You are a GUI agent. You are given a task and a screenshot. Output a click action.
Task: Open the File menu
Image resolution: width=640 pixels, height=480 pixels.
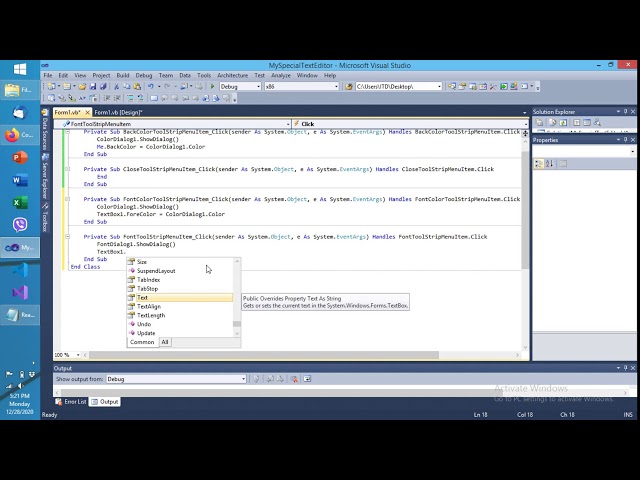click(48, 76)
